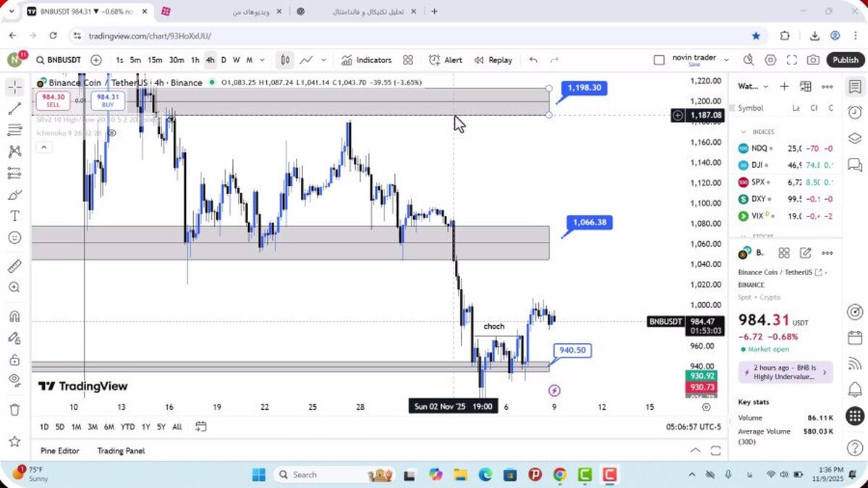Click the redo arrow
Screen dimensions: 868x488
click(x=555, y=60)
